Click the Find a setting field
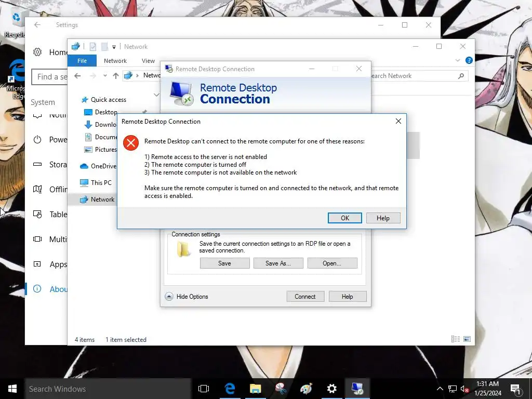 [49, 77]
